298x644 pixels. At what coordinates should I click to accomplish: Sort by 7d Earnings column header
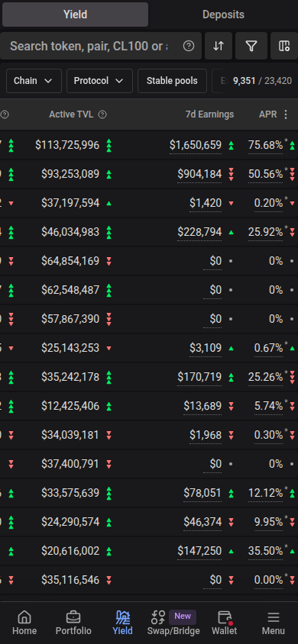(x=209, y=114)
